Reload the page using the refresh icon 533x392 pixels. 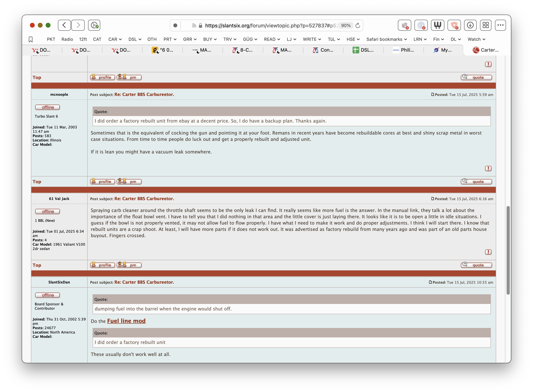click(x=358, y=25)
